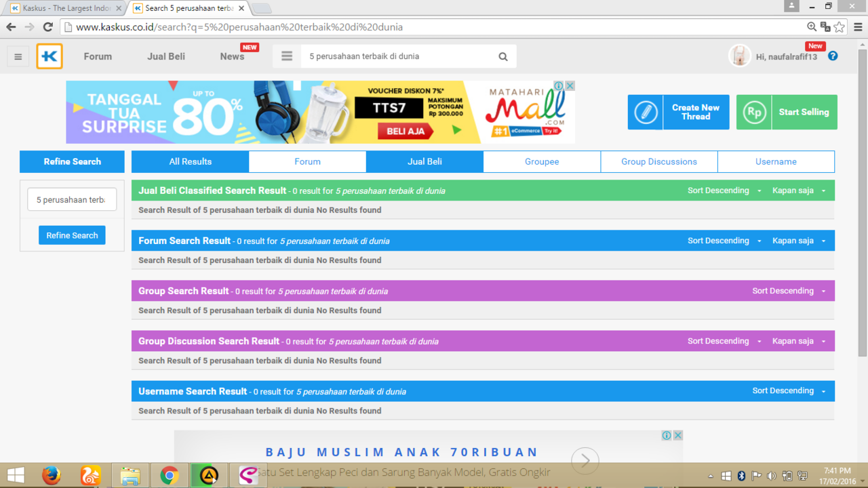Launch Firefox from the taskbar

[x=52, y=476]
